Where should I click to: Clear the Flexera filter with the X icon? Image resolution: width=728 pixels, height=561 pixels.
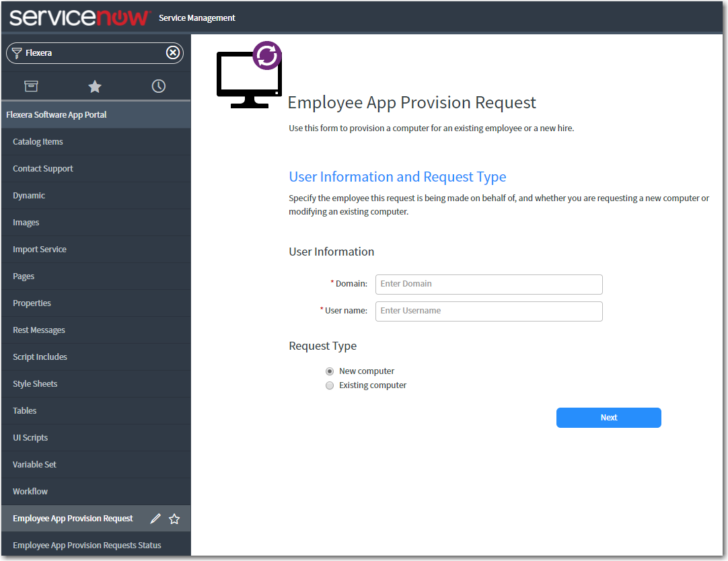click(x=173, y=52)
